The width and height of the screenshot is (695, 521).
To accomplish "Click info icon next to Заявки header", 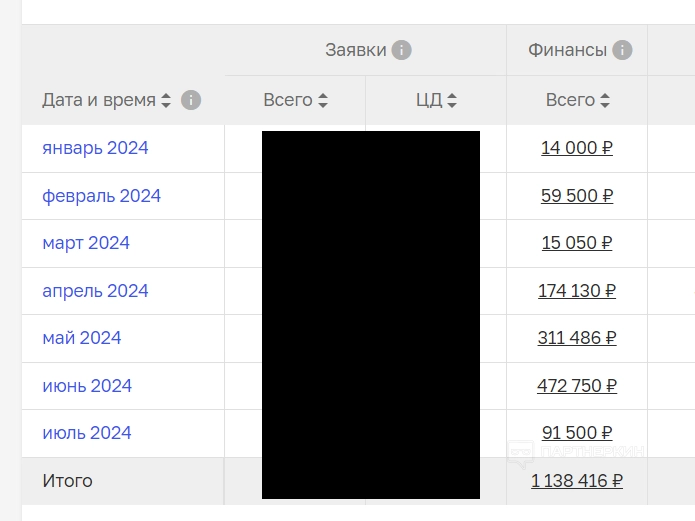I will click(402, 50).
